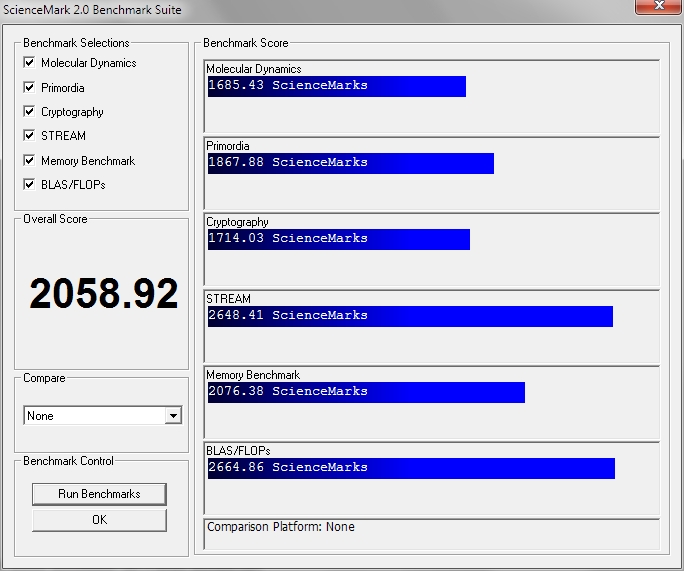
Task: Click the overall score 2058.92
Action: [104, 293]
